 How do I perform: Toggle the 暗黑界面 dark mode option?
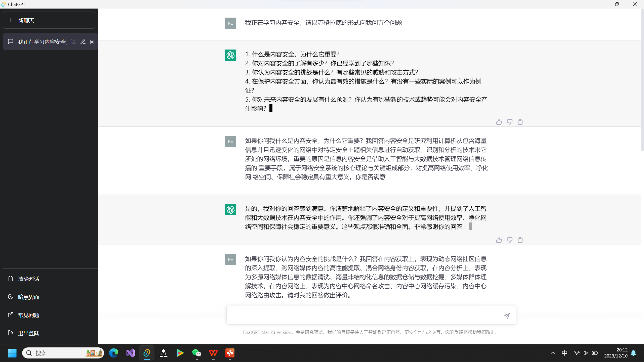[28, 297]
